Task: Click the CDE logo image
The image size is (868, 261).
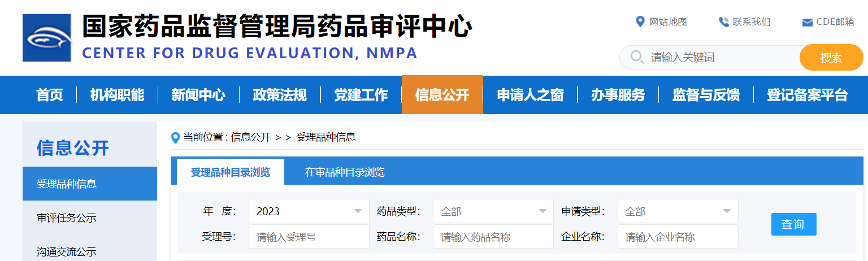Action: point(47,38)
